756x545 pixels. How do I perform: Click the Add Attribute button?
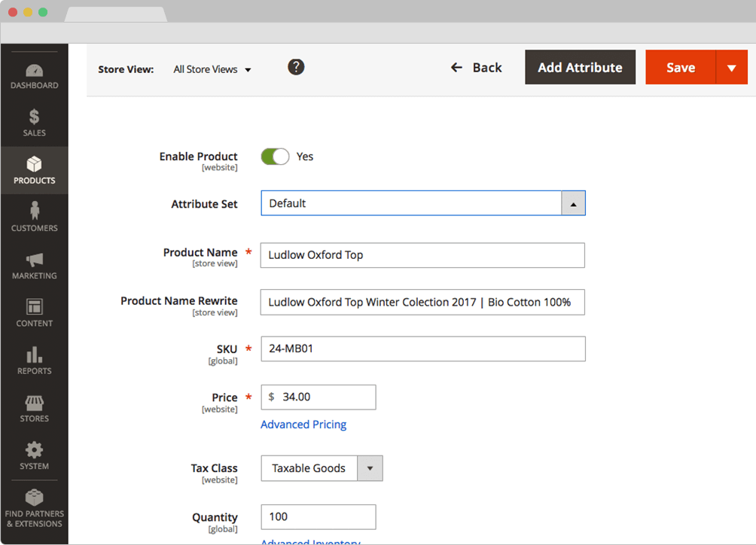tap(580, 68)
